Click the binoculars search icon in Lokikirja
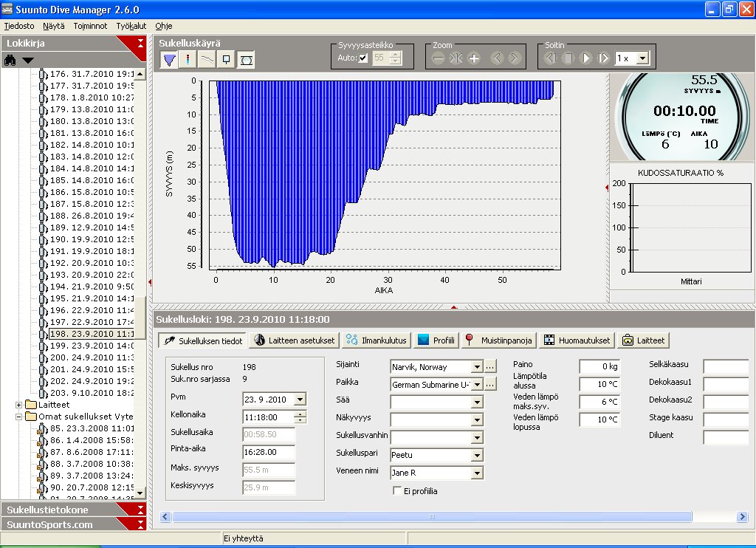756x548 pixels. pos(10,61)
